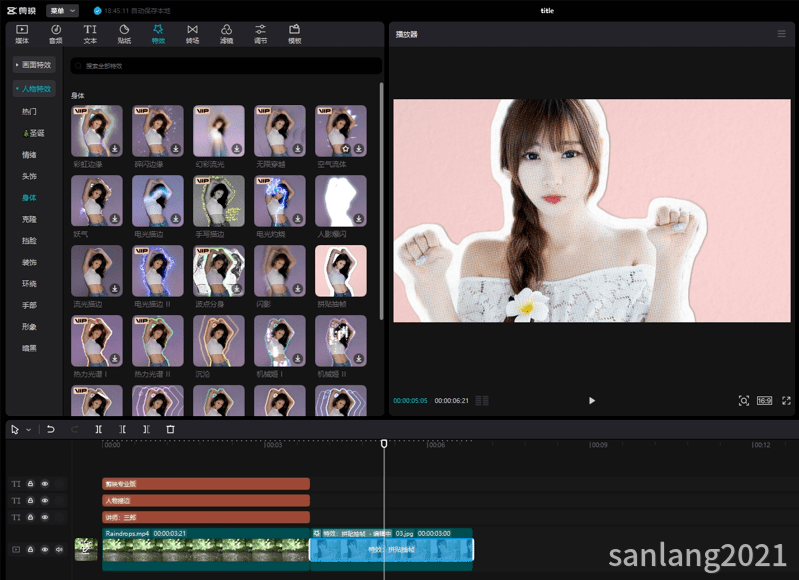799x580 pixels.
Task: Download the 幻彩流光 effect
Action: click(x=237, y=149)
